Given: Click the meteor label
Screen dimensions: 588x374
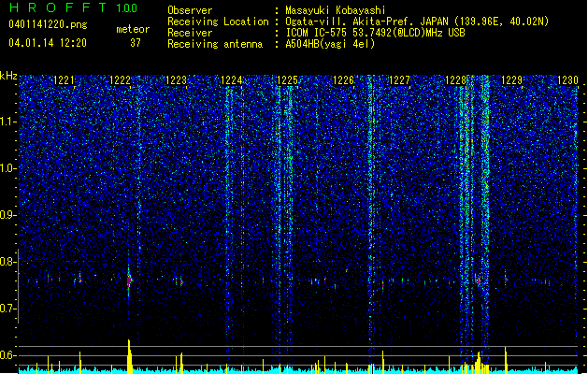Looking at the screenshot, I should pos(133,29).
